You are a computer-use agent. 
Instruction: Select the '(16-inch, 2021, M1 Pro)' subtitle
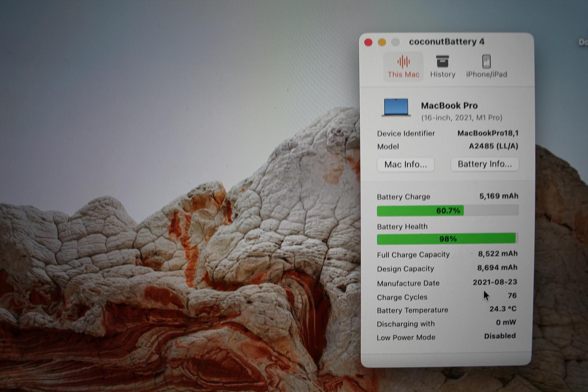coord(462,118)
